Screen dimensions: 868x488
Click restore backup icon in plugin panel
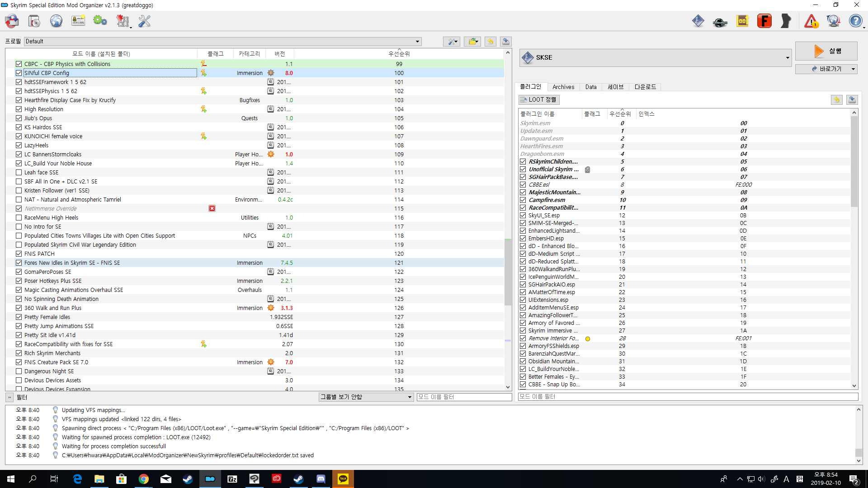pyautogui.click(x=837, y=99)
